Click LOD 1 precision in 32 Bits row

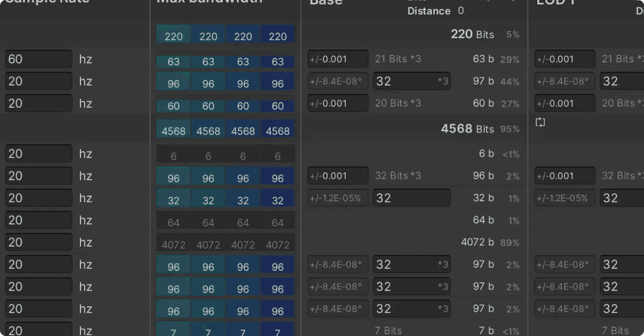coord(564,176)
